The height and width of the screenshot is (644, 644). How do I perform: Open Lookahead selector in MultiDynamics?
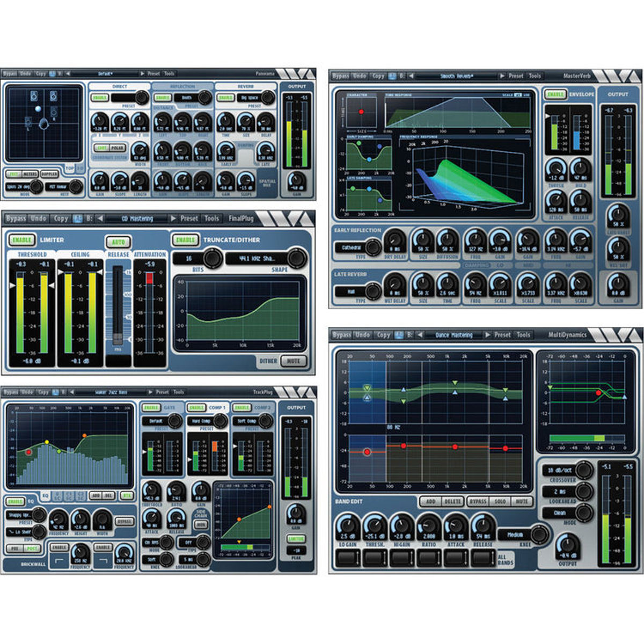pyautogui.click(x=567, y=492)
